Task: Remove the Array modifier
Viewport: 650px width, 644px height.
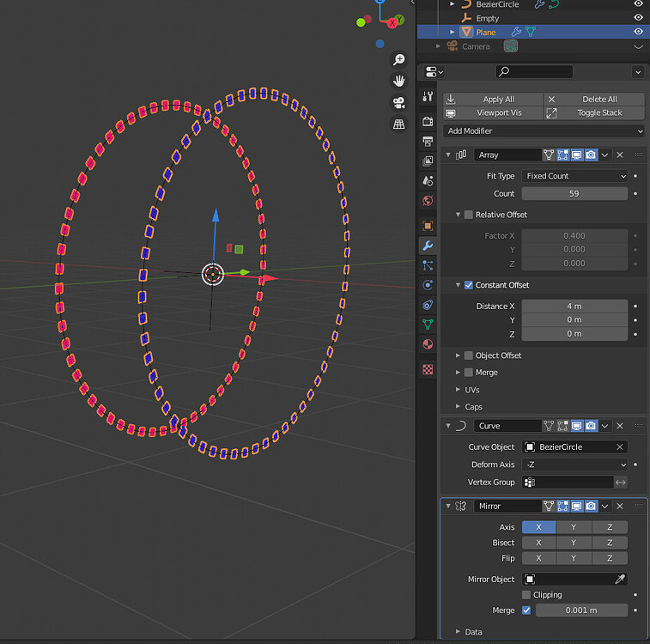Action: [x=620, y=155]
